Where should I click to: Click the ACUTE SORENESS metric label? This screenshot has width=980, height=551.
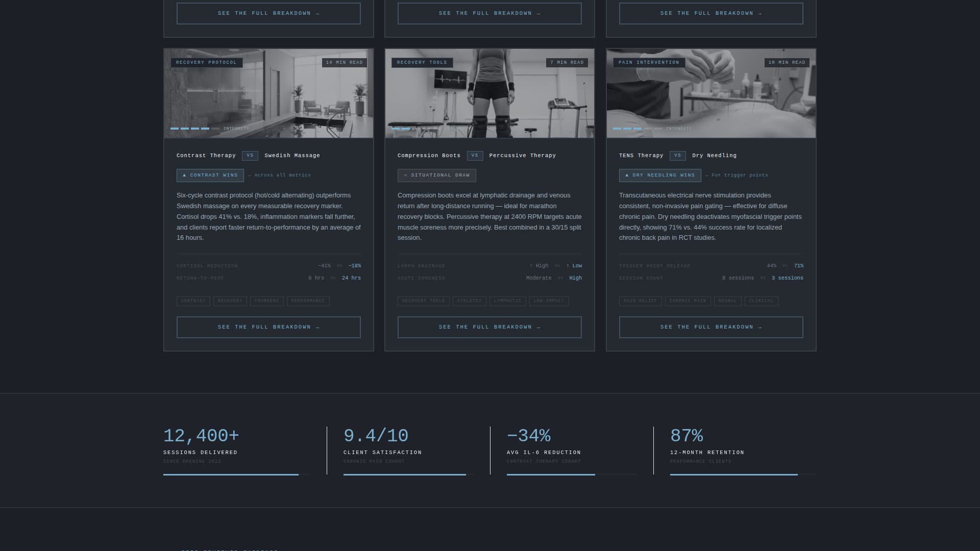pyautogui.click(x=422, y=279)
